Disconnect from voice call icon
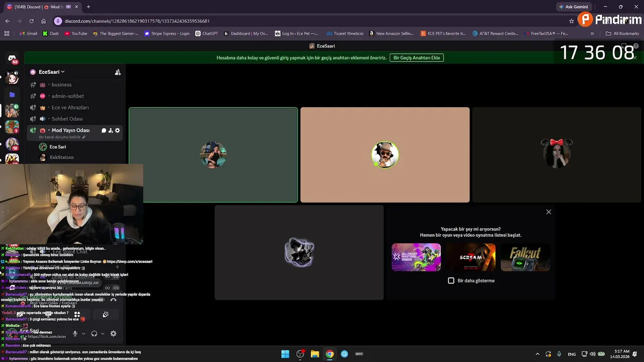Viewport: 644px width, 362px height. (x=113, y=300)
